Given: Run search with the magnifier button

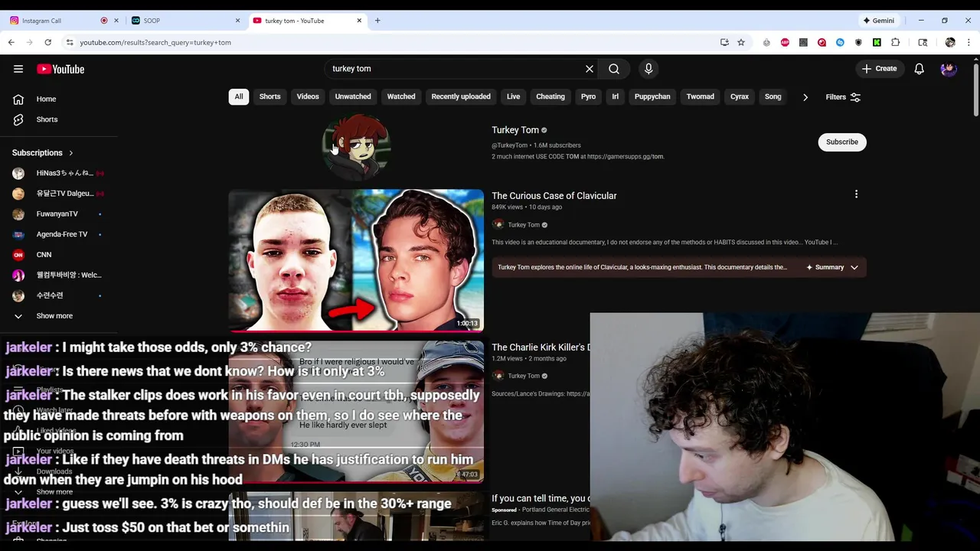Looking at the screenshot, I should pos(614,69).
